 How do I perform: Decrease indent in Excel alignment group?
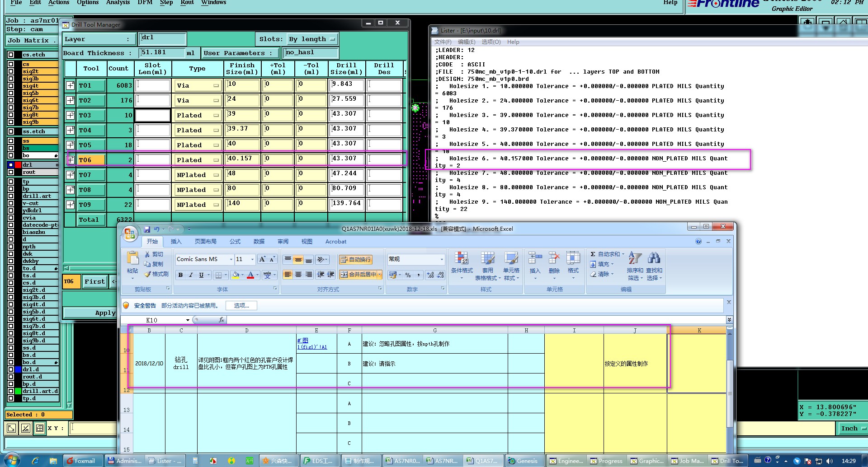point(321,275)
